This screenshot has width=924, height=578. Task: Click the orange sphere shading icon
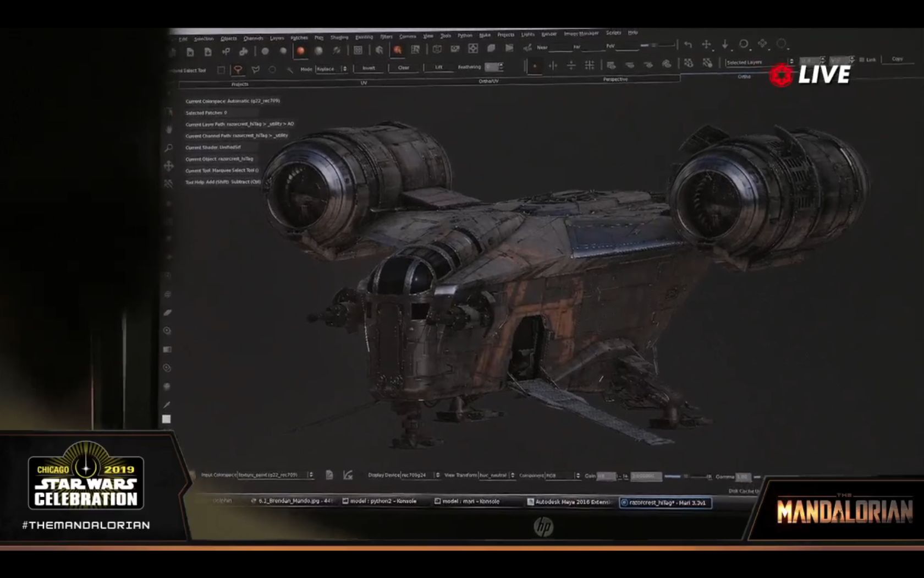tap(301, 51)
